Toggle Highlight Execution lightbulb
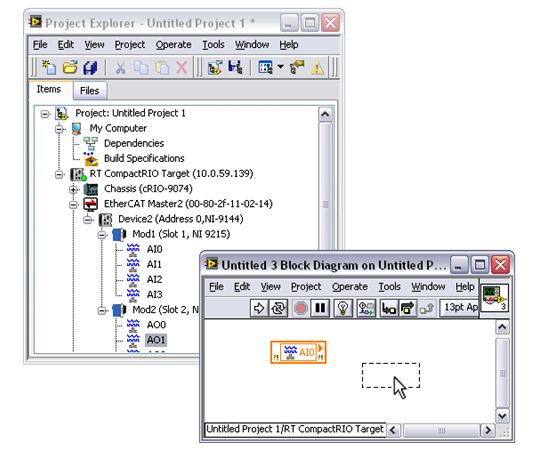 pyautogui.click(x=343, y=308)
